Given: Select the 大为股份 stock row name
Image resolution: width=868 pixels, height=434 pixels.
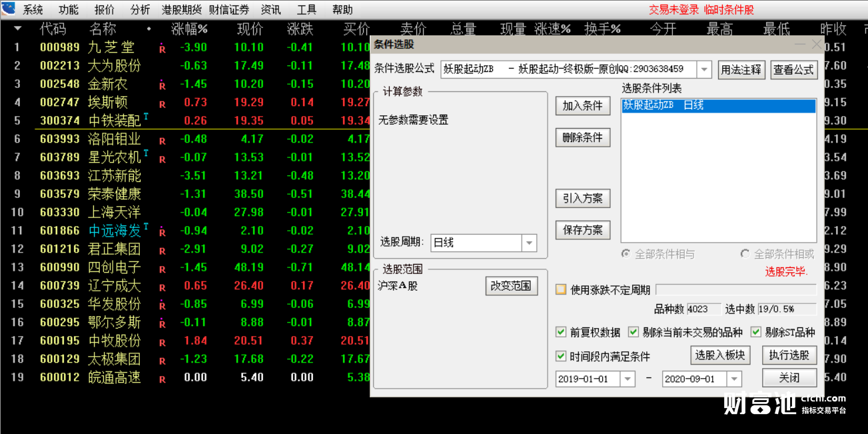Looking at the screenshot, I should pyautogui.click(x=115, y=65).
